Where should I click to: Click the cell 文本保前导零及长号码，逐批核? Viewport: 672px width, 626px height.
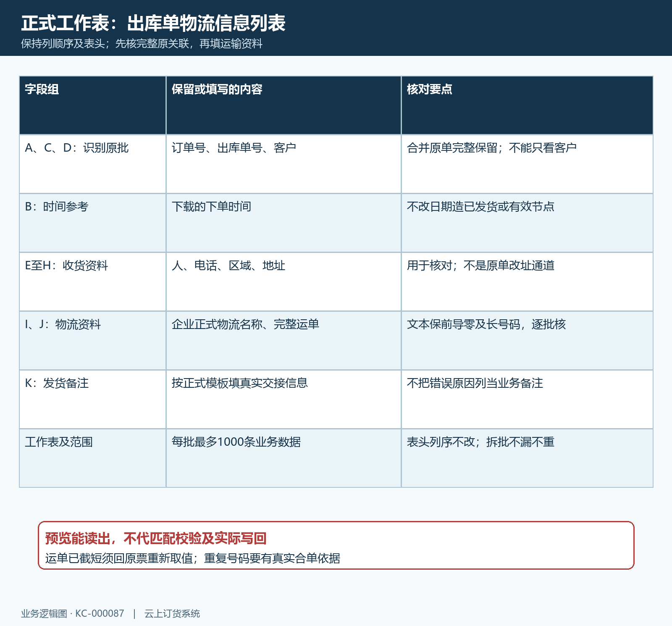[527, 341]
